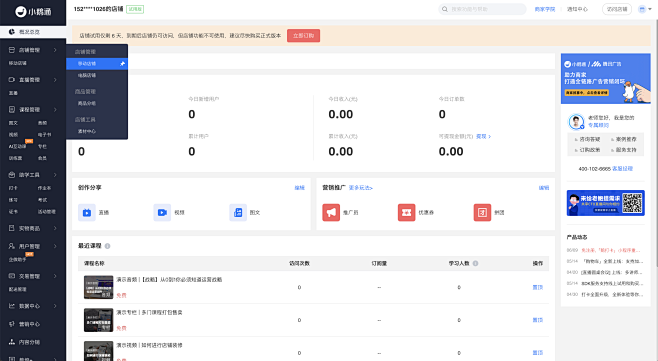
Task: Click the 营销中心 megaphone icon in sidebar
Action: (12, 324)
